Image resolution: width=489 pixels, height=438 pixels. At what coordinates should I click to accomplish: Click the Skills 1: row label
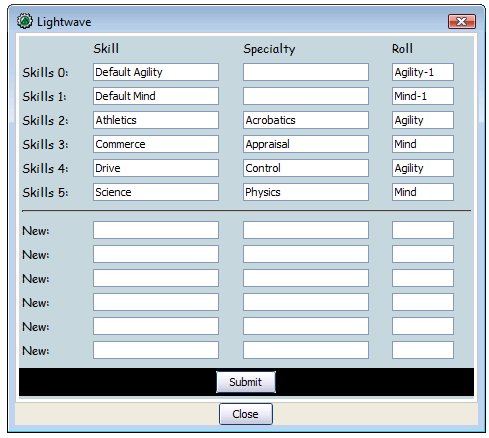44,97
